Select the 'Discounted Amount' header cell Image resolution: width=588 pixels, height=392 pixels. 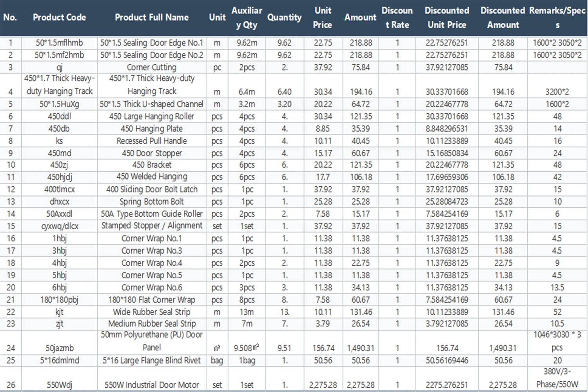click(x=503, y=18)
